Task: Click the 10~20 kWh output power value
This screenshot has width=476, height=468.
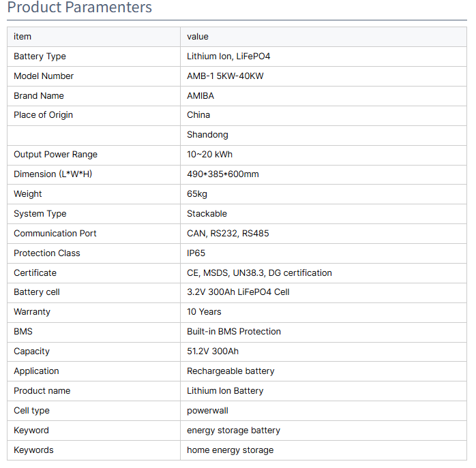Action: point(210,155)
